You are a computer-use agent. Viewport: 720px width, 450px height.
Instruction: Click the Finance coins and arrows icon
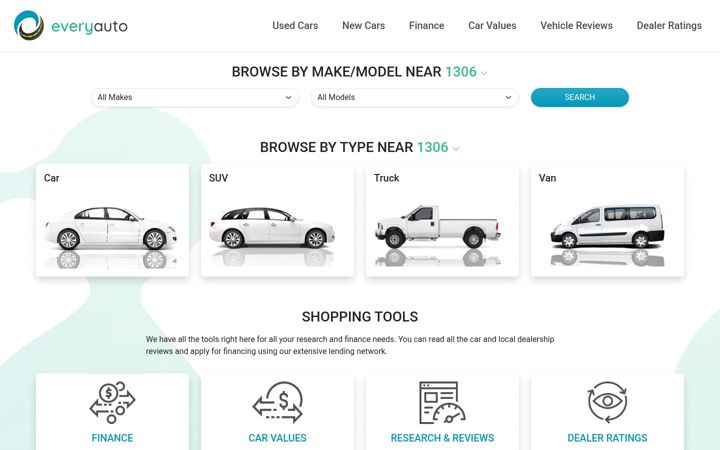112,402
